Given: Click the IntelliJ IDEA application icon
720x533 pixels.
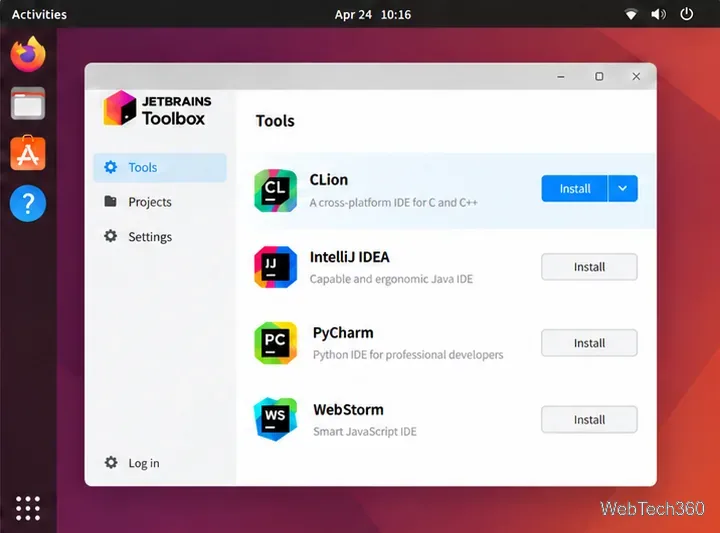Looking at the screenshot, I should tap(276, 267).
